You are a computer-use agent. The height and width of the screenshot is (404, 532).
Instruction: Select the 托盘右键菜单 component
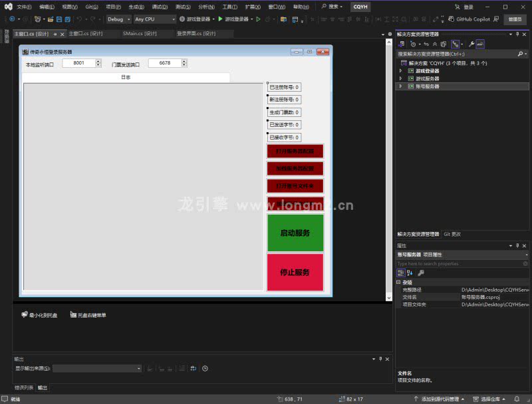(88, 315)
